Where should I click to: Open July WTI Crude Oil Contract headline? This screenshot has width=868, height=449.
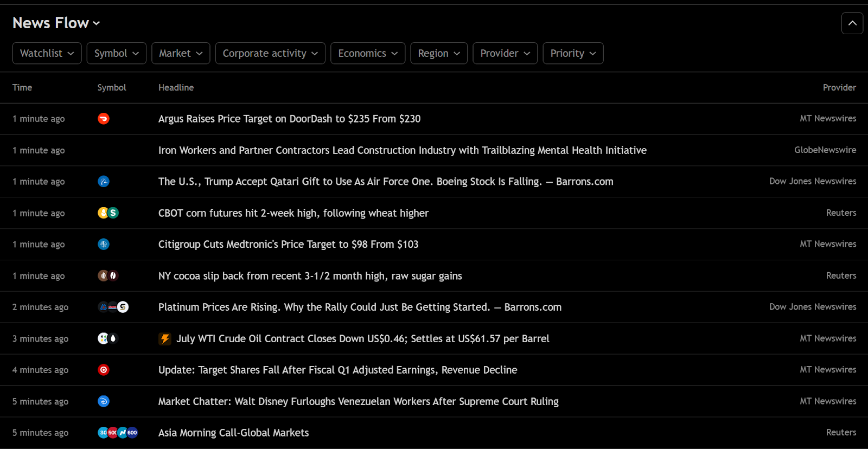pos(363,339)
